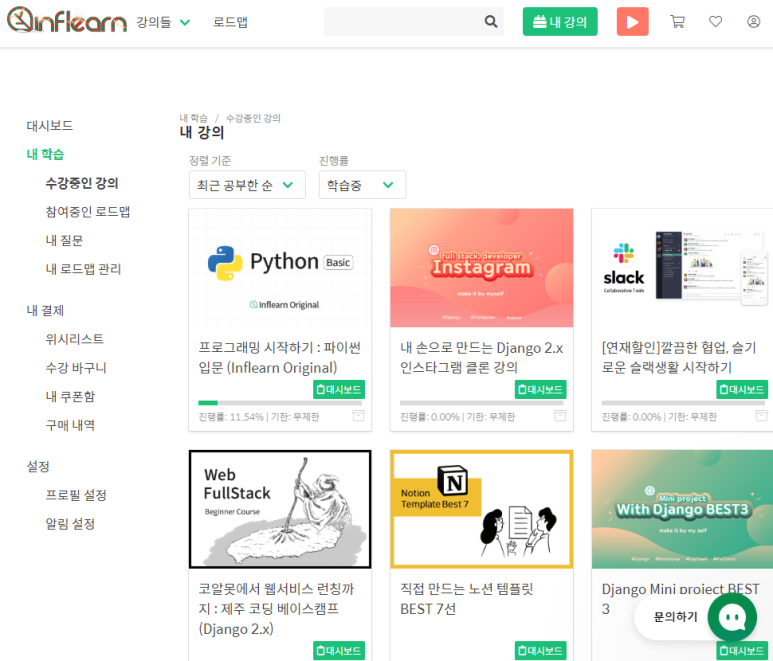
Task: Open 구매 내역 in the sidebar
Action: pos(70,425)
